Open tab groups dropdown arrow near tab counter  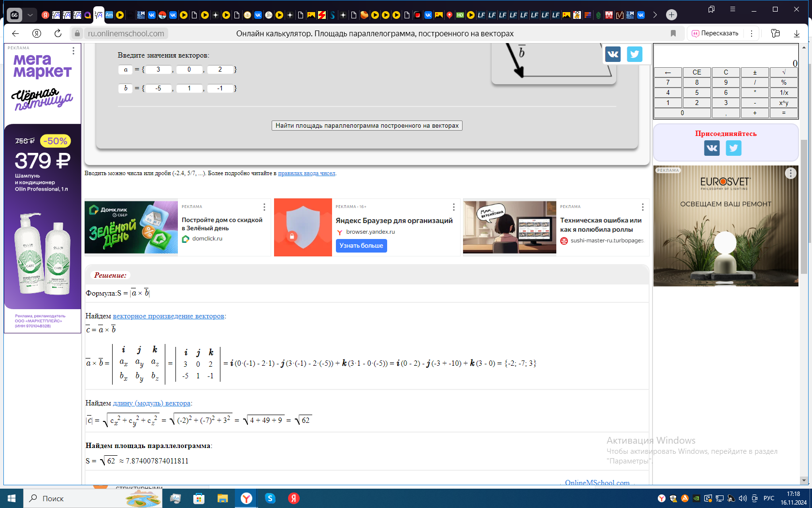(x=30, y=15)
